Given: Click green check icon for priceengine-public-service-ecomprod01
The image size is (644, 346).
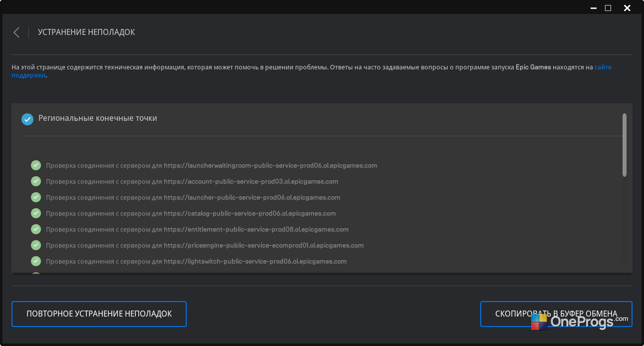Looking at the screenshot, I should coord(36,245).
